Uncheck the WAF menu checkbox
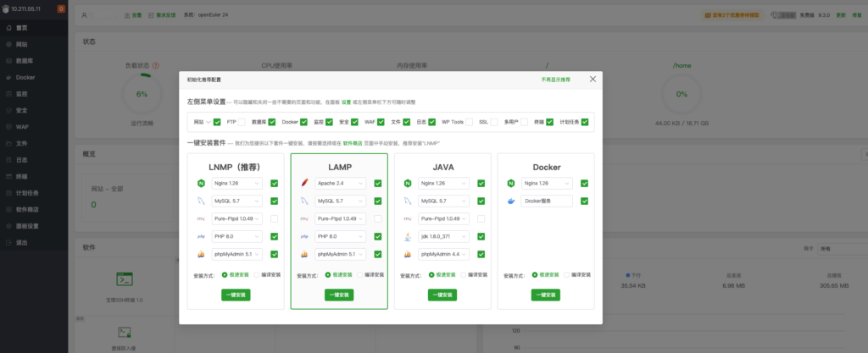This screenshot has width=868, height=353. (381, 122)
